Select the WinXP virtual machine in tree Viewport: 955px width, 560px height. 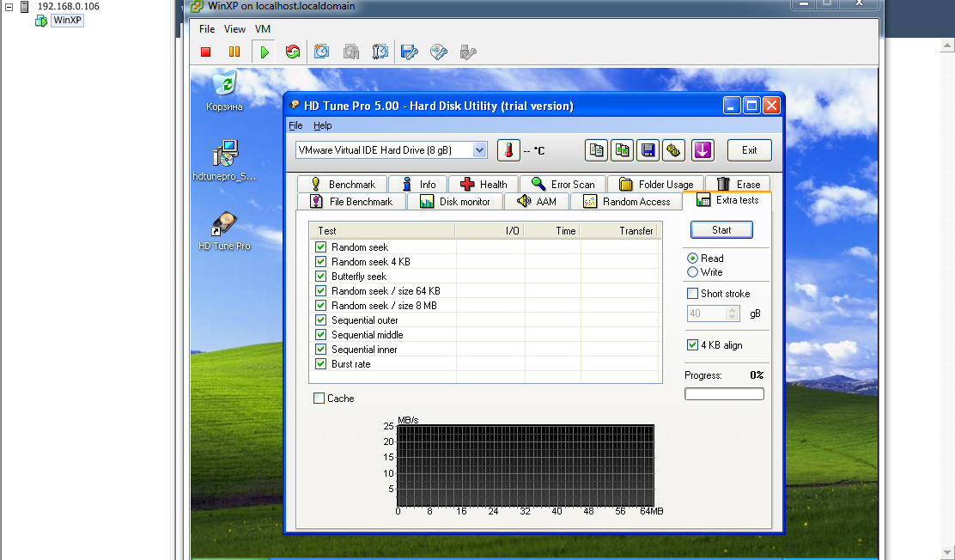click(67, 20)
